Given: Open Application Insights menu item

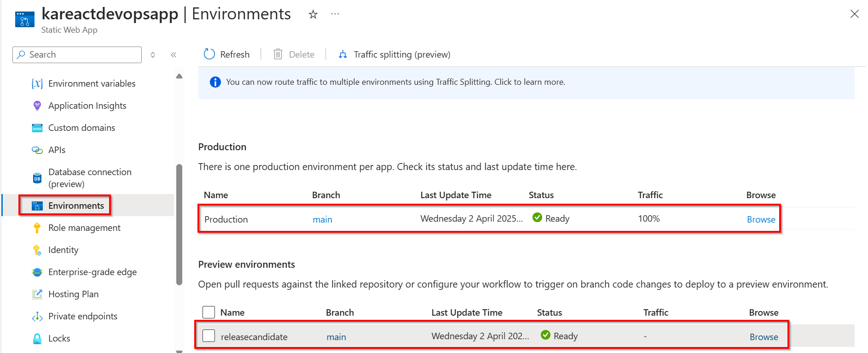Looking at the screenshot, I should coord(87,106).
